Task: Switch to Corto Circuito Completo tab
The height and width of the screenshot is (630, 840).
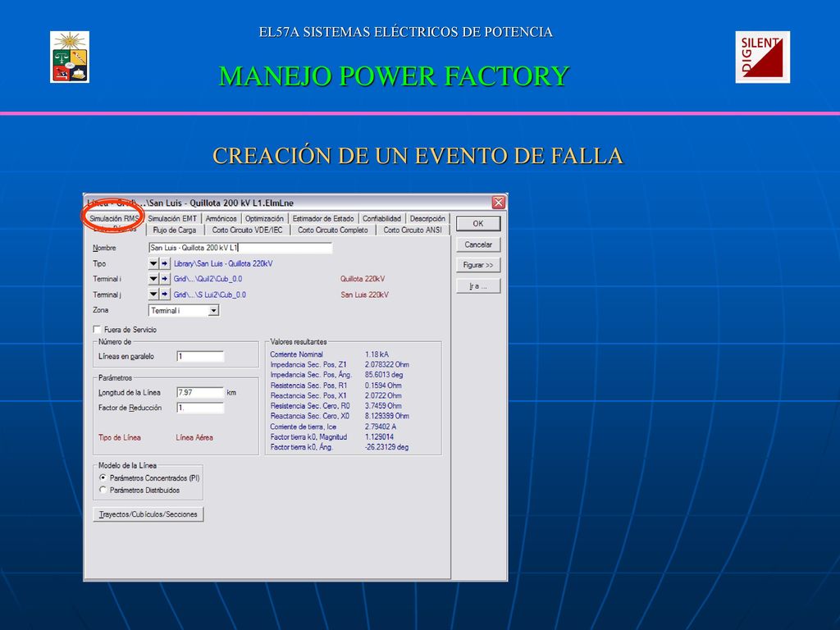Action: tap(333, 230)
